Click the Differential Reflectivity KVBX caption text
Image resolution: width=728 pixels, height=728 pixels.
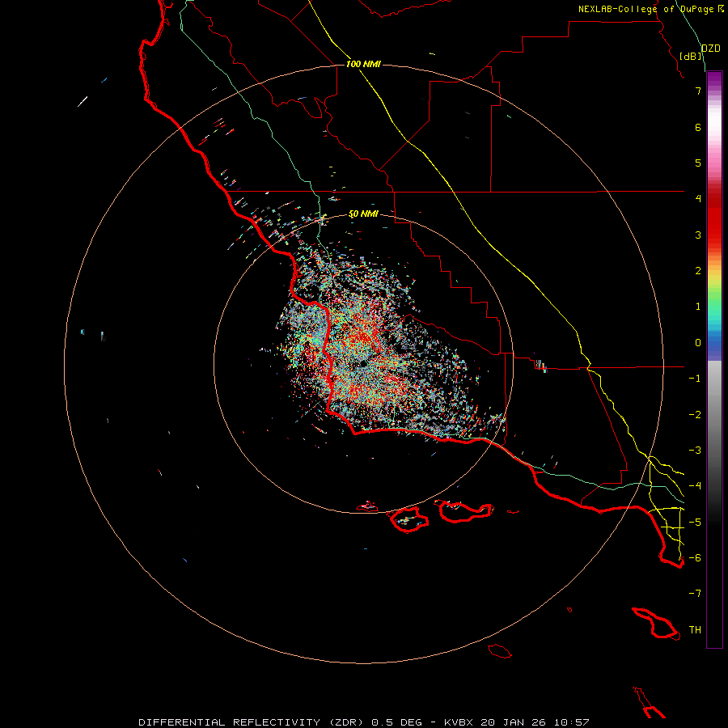click(364, 722)
